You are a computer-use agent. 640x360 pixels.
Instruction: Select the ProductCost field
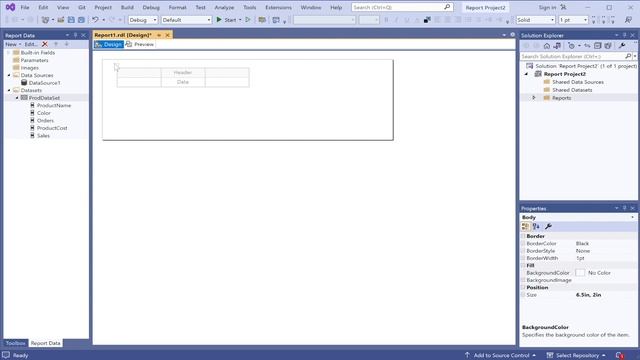point(52,128)
